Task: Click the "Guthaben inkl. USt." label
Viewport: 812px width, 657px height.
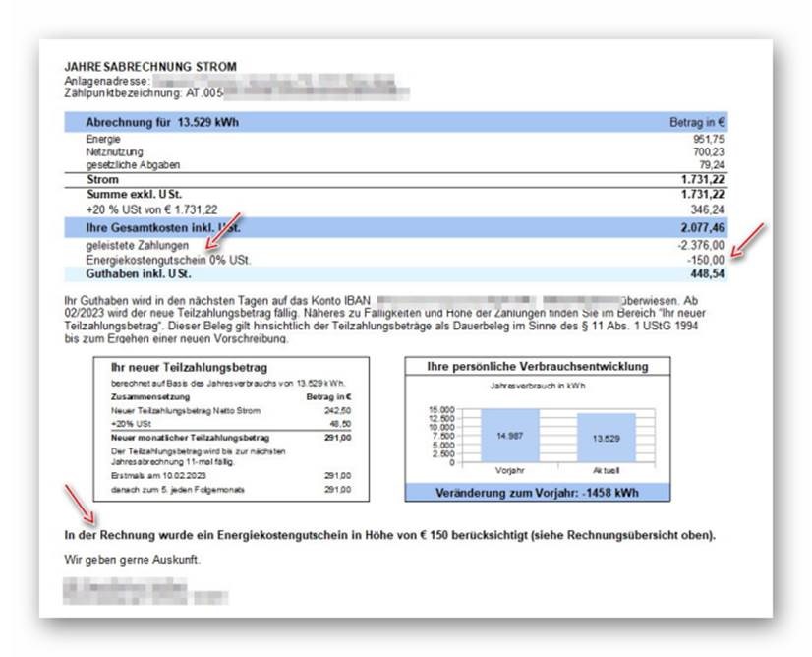Action: (139, 274)
